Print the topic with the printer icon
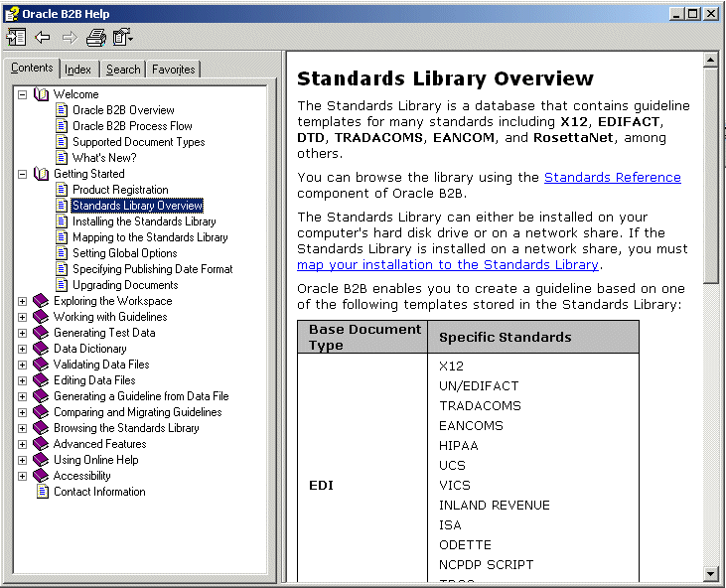This screenshot has height=588, width=726. coord(96,38)
